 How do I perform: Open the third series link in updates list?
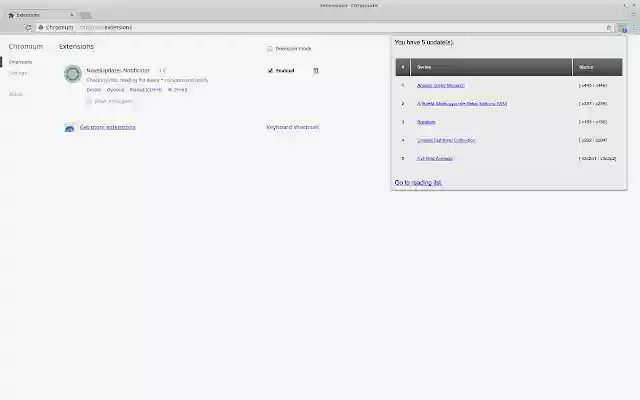click(426, 122)
